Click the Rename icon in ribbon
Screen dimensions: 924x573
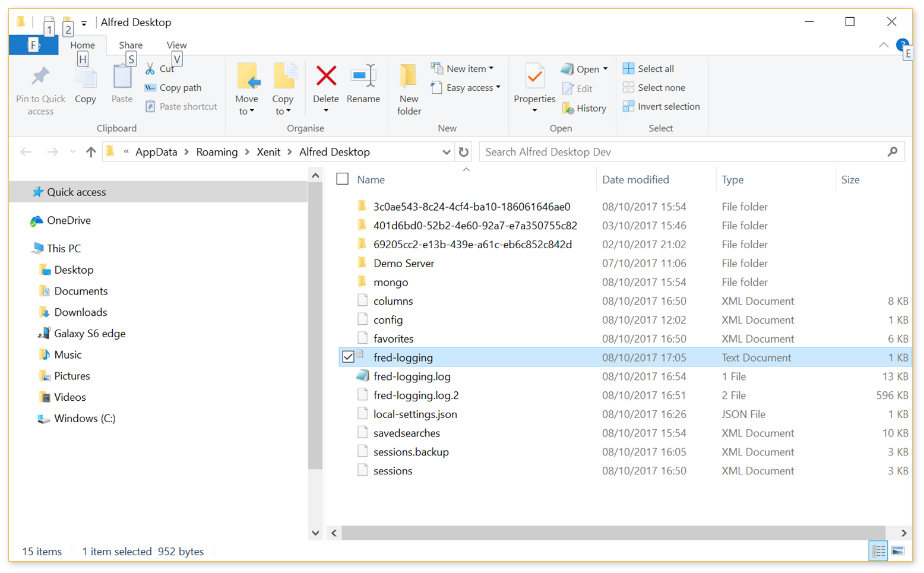coord(363,77)
